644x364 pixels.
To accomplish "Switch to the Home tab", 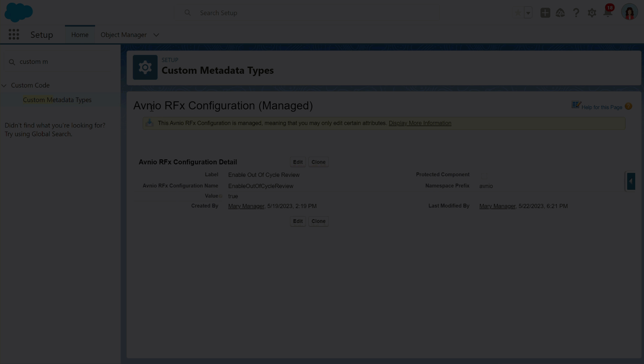I will tap(80, 35).
